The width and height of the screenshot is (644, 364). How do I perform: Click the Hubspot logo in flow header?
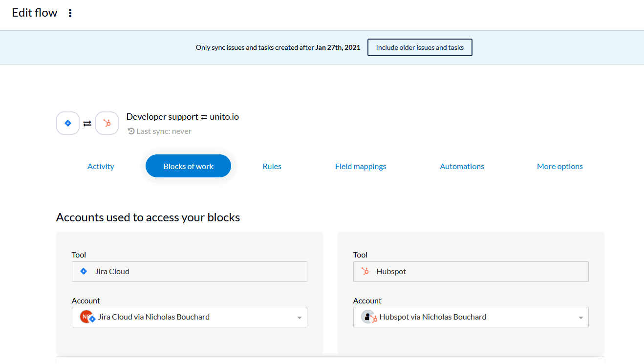107,124
